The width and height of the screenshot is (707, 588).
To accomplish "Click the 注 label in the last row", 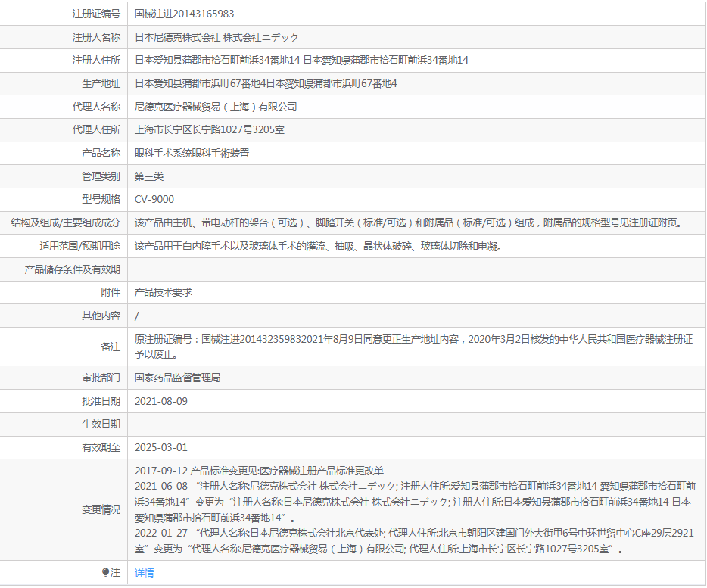I will [116, 573].
